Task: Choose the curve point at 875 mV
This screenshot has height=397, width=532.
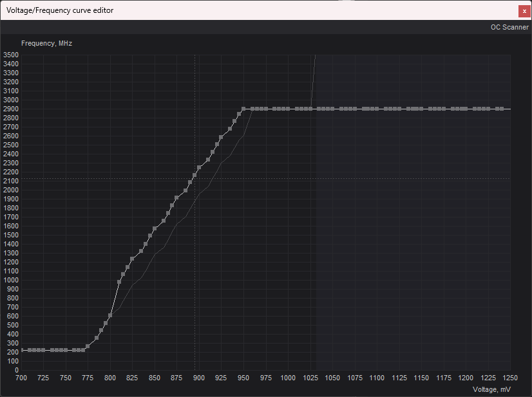Action: point(176,198)
